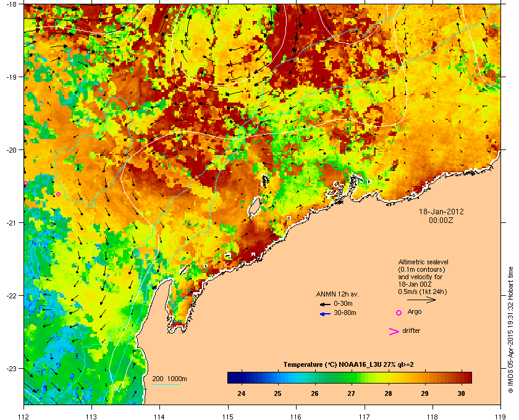
Task: Click the Argo float marker on the left map edge
Action: point(25,183)
